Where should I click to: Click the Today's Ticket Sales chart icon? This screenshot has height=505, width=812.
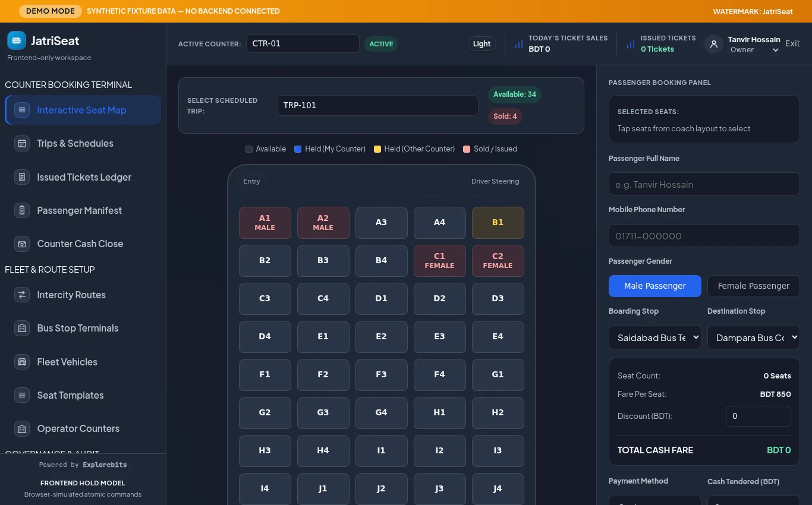519,43
